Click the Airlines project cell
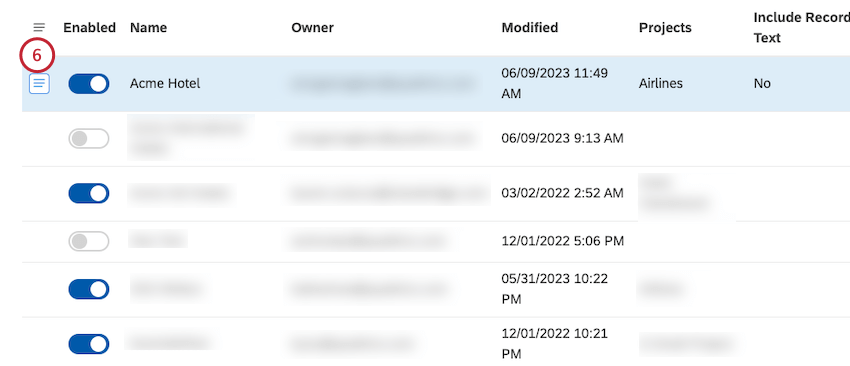This screenshot has width=850, height=366. pyautogui.click(x=660, y=84)
